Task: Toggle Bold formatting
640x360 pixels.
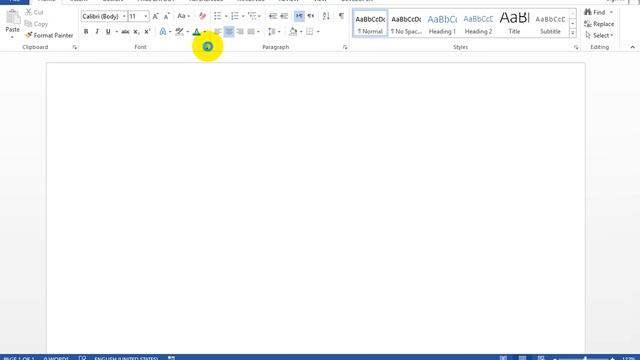Action: coord(86,31)
